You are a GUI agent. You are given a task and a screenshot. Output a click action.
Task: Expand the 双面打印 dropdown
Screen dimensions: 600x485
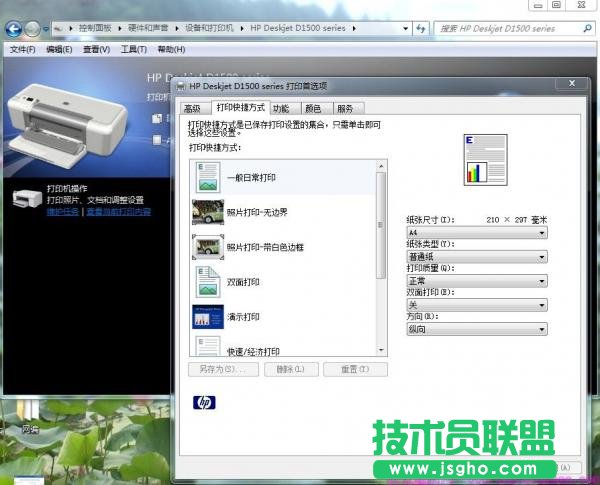(x=476, y=305)
